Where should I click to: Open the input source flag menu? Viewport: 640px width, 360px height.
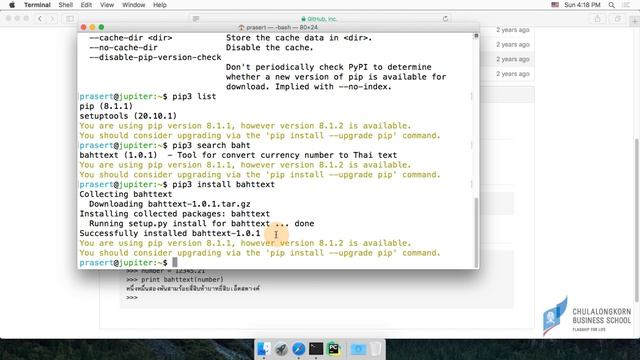pyautogui.click(x=555, y=5)
